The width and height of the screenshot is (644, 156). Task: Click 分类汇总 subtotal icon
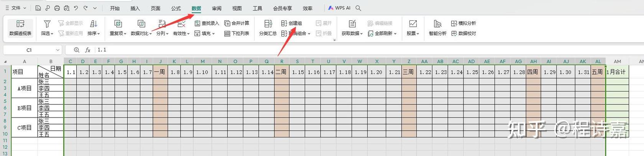click(x=268, y=24)
